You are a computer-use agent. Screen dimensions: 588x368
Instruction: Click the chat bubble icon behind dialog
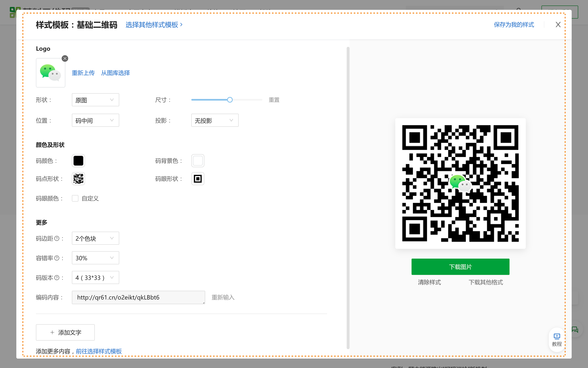point(575,330)
